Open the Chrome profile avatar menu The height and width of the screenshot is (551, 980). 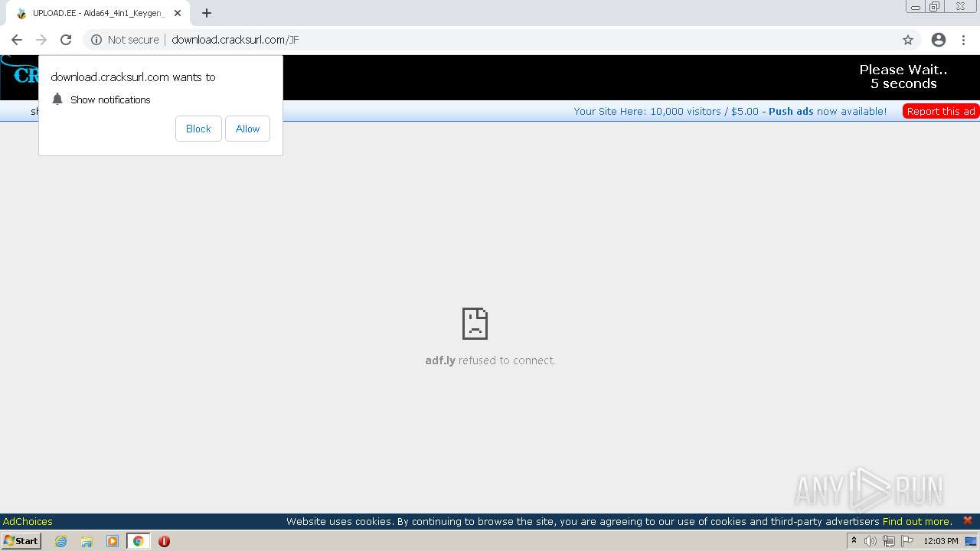pyautogui.click(x=939, y=40)
